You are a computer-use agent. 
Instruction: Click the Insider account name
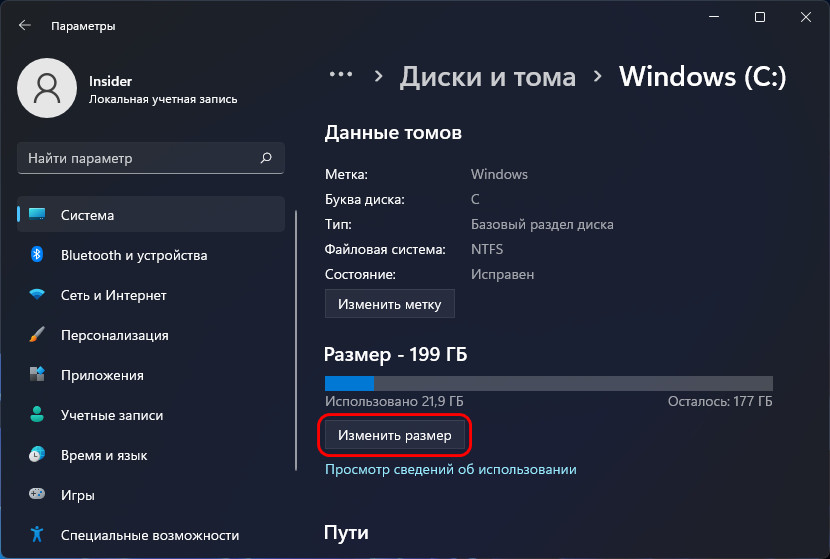[x=110, y=81]
